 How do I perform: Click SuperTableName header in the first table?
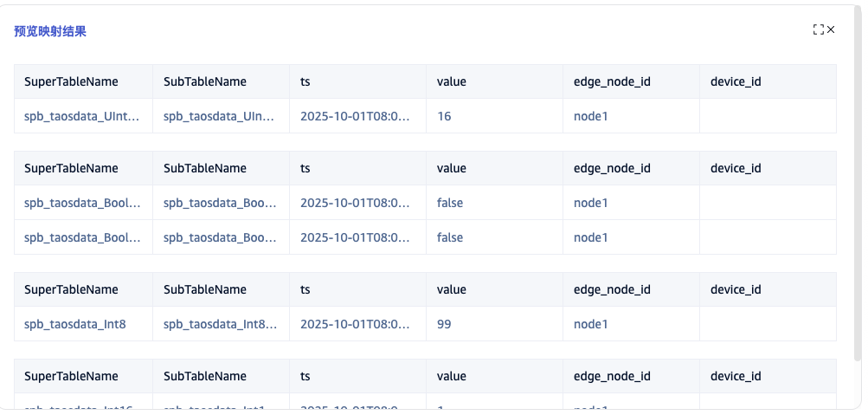pos(71,81)
